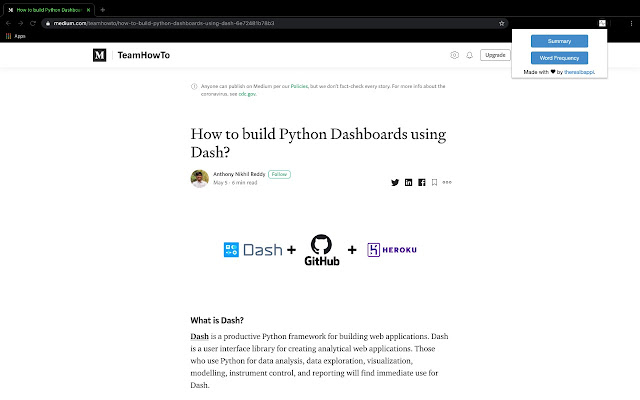Open the Policies link
This screenshot has height=400, width=640.
point(299,86)
